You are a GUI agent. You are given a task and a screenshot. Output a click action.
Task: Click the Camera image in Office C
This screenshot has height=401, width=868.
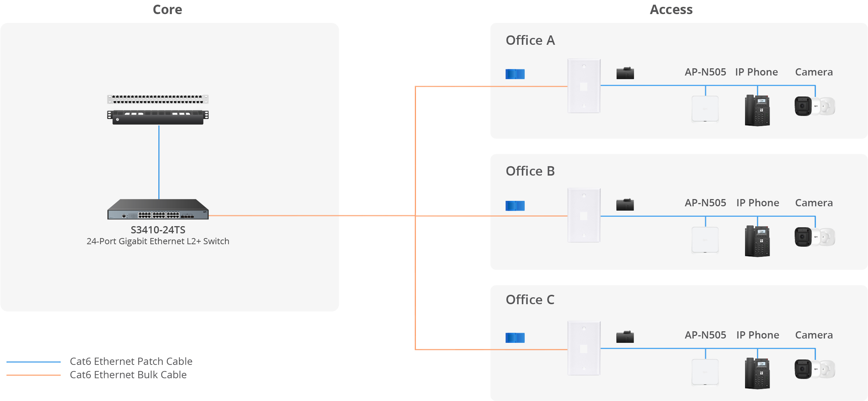(x=815, y=369)
